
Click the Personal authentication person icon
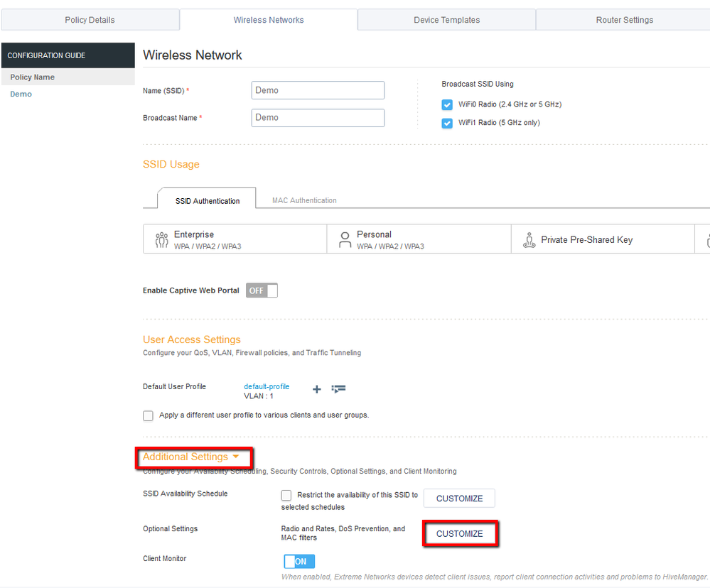(345, 240)
